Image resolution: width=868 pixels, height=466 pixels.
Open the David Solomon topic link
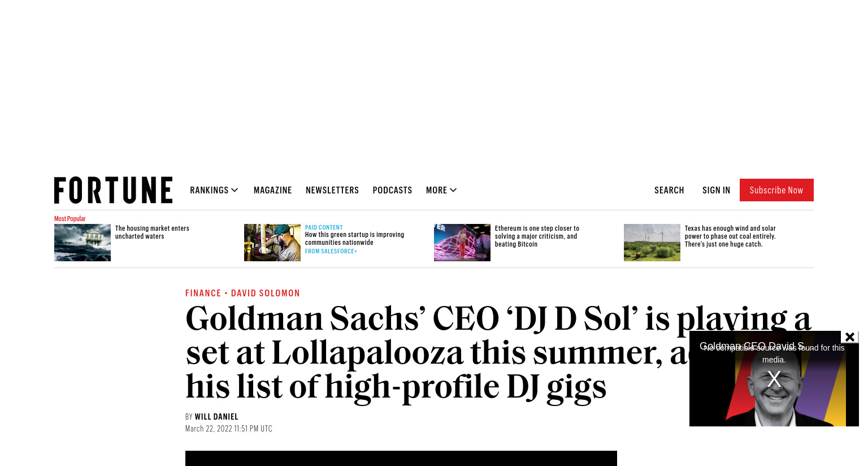(266, 293)
